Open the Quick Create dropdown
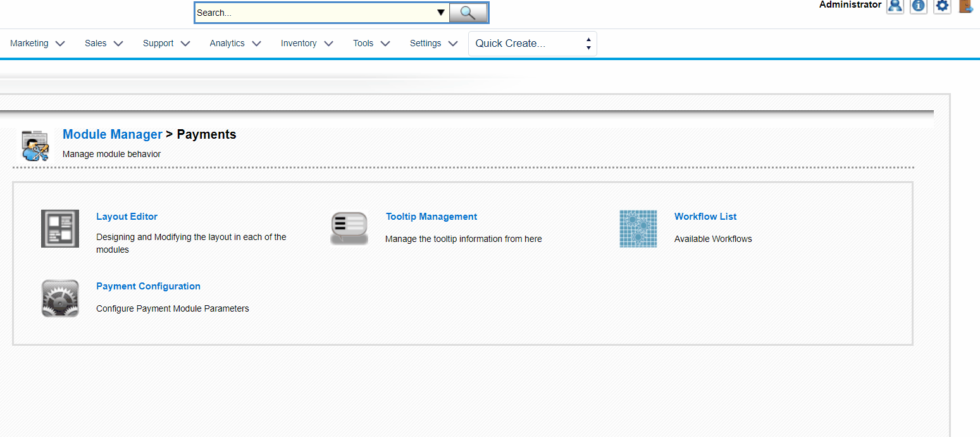Viewport: 980px width, 437px height. pos(532,44)
